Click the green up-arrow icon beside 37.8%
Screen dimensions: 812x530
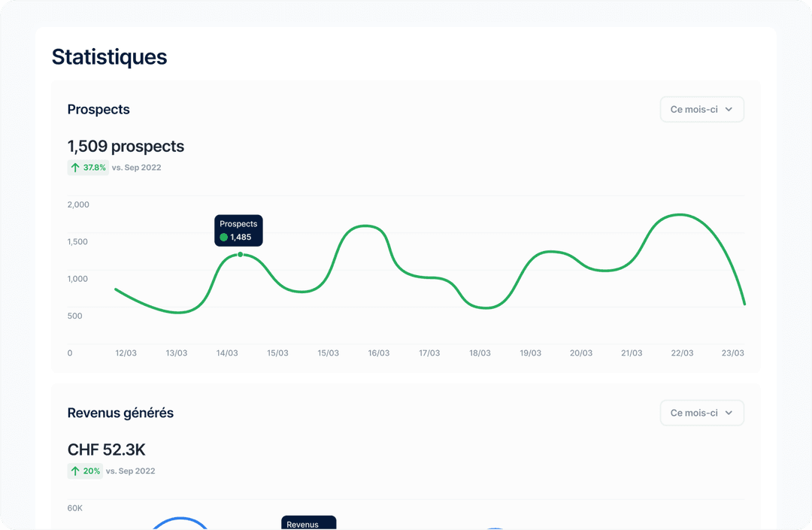point(75,168)
